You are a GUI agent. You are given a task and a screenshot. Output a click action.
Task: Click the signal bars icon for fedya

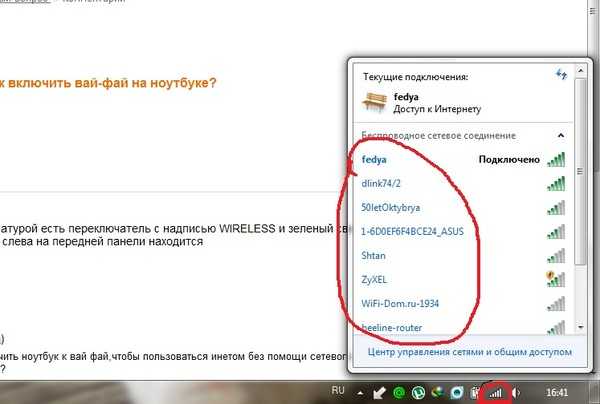pyautogui.click(x=556, y=160)
